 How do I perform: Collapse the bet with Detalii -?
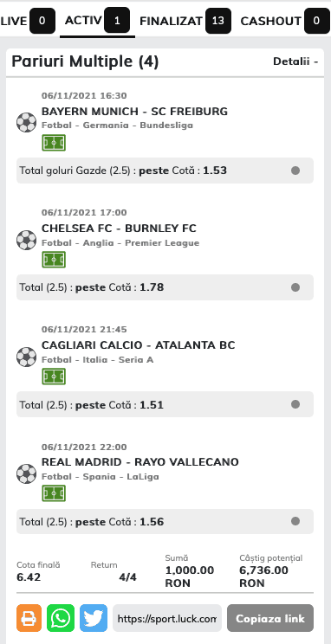(295, 61)
